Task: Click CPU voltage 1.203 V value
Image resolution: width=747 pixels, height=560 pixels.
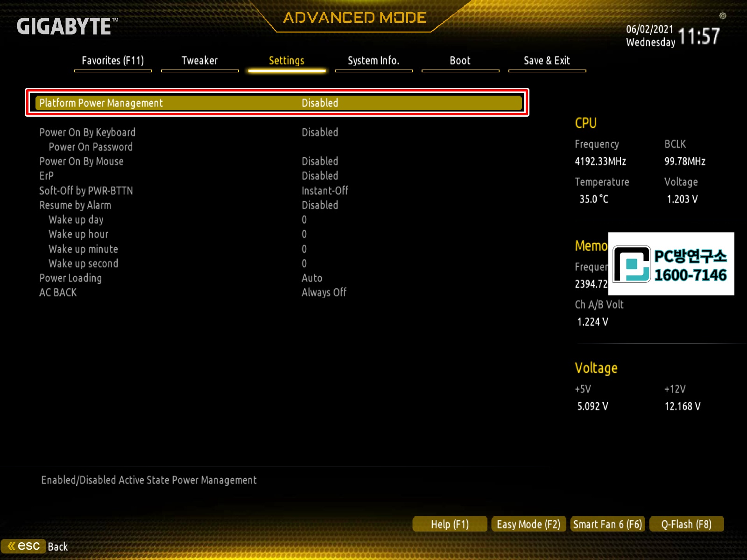Action: click(x=682, y=199)
